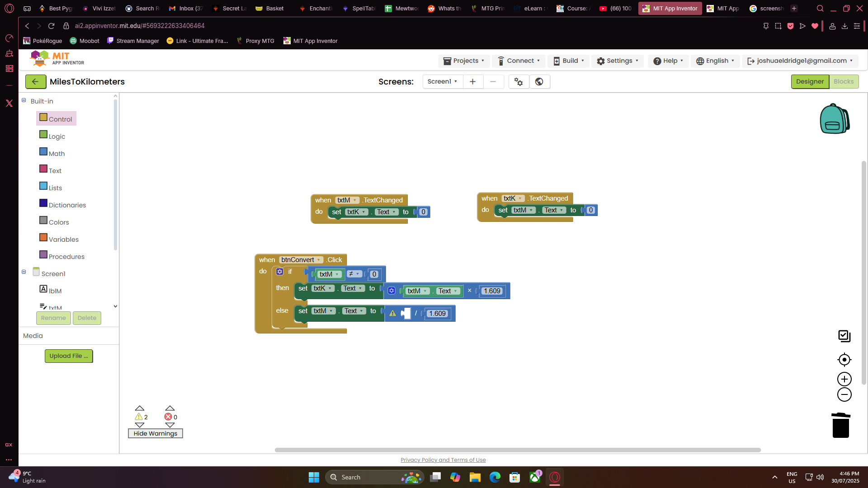The width and height of the screenshot is (868, 488).
Task: Switch to the Designer view
Action: [x=809, y=82]
